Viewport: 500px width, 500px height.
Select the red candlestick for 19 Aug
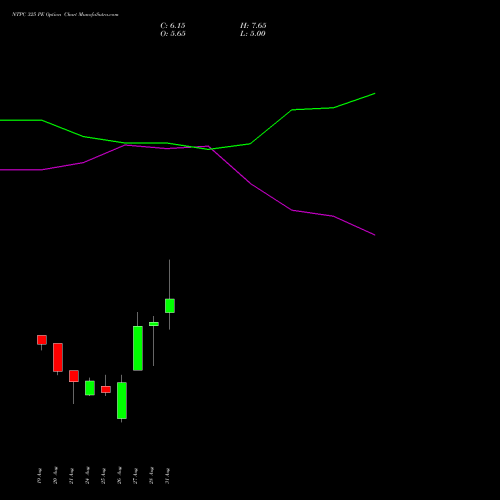pos(42,340)
